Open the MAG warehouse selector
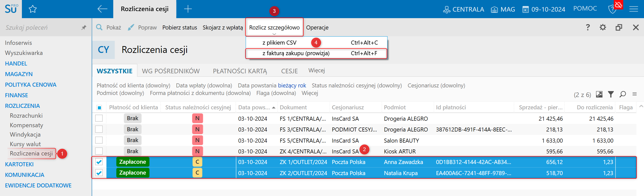This screenshot has width=644, height=196. coord(503,10)
